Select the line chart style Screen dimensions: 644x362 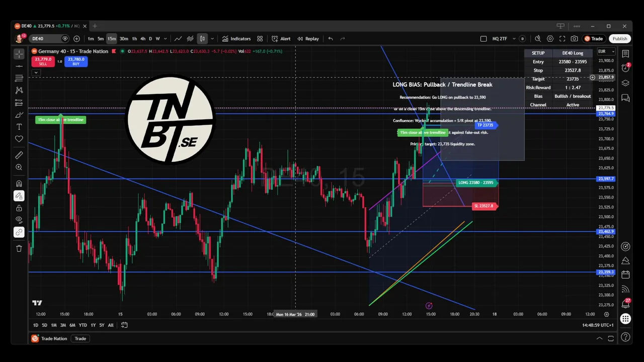click(x=178, y=39)
